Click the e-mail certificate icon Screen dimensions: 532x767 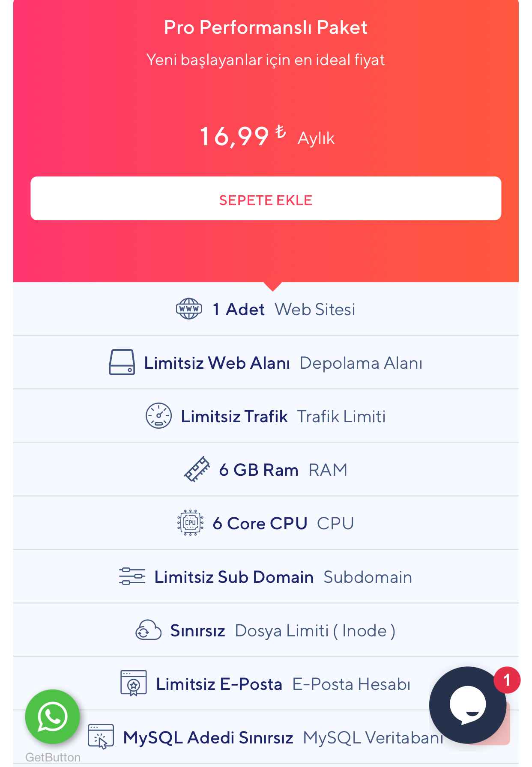click(x=134, y=683)
